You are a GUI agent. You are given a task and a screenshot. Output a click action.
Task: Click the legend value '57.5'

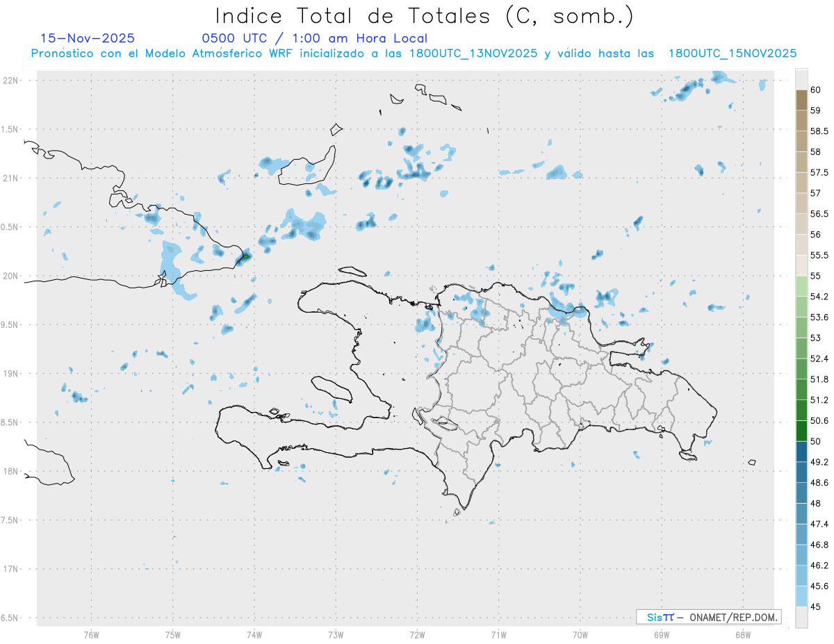pos(819,172)
